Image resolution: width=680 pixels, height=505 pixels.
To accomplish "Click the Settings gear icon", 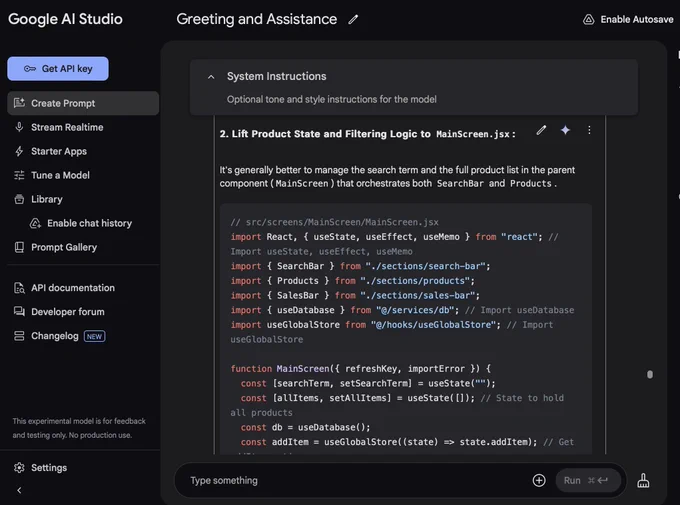I will [x=19, y=468].
